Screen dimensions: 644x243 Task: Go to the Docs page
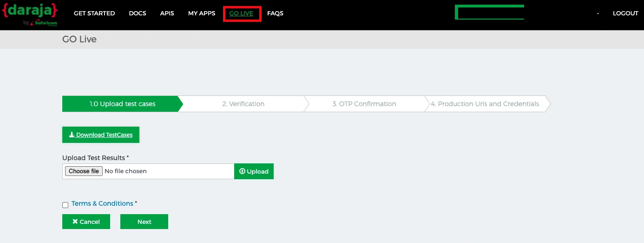138,13
